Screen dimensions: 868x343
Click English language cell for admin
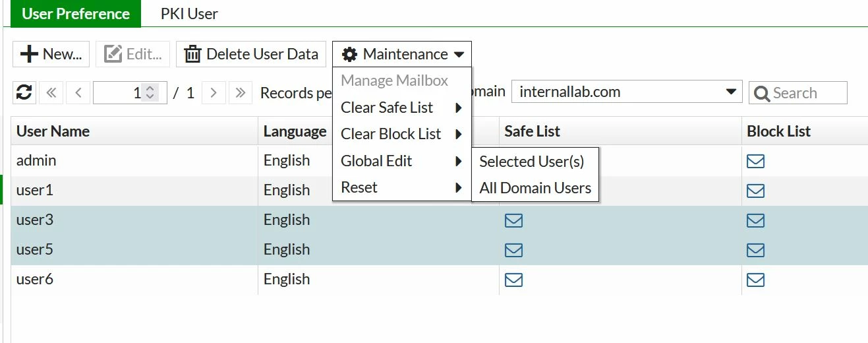pos(287,161)
